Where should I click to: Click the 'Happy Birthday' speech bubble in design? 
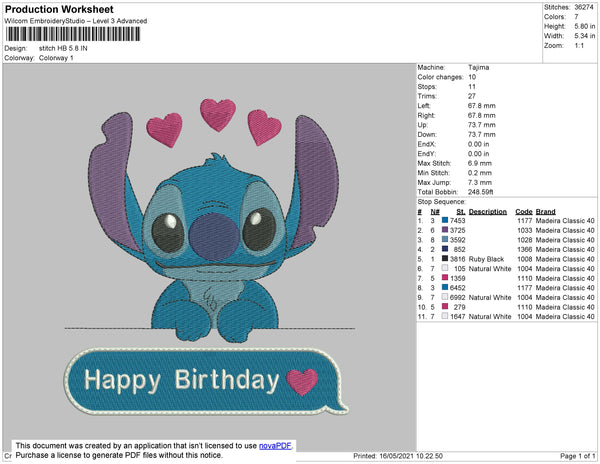click(206, 381)
